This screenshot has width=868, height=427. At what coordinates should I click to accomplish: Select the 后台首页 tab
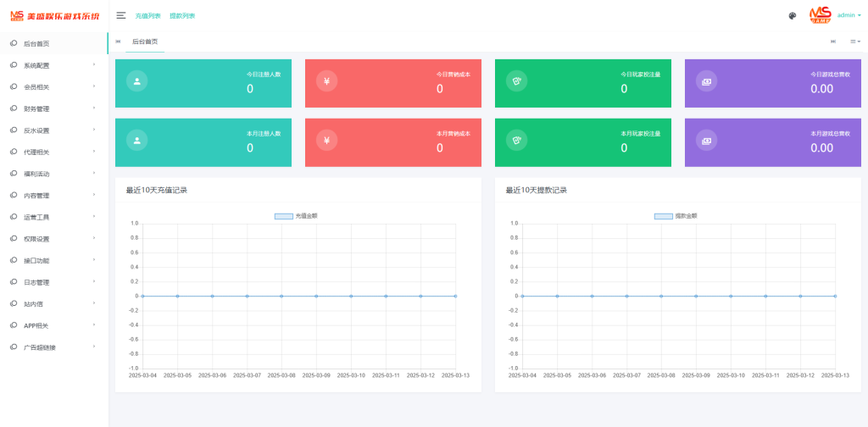tap(145, 42)
